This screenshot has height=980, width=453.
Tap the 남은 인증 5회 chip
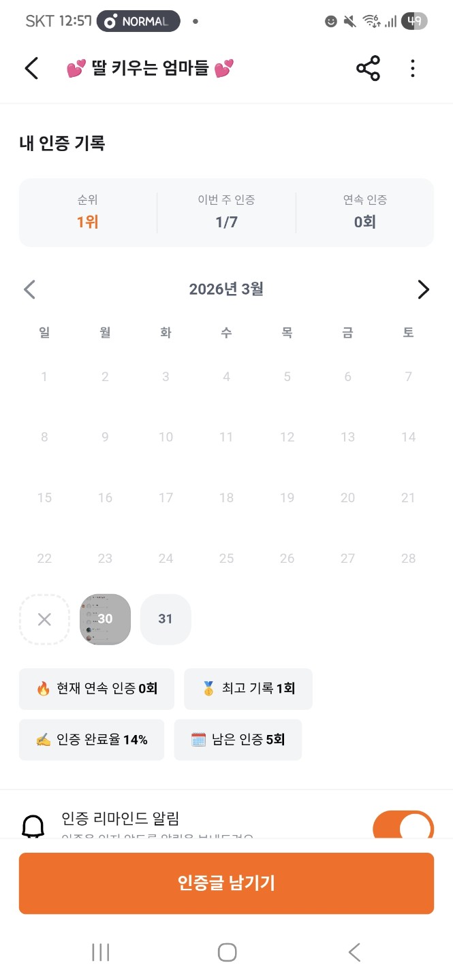tap(238, 740)
